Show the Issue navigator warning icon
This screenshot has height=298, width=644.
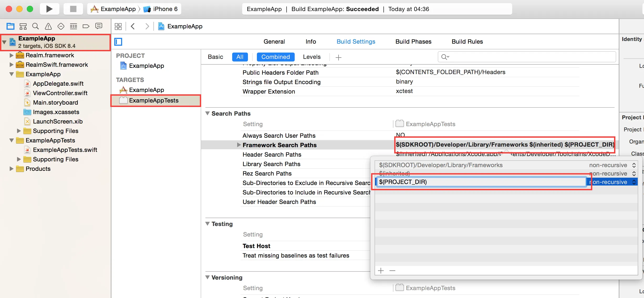tap(48, 26)
